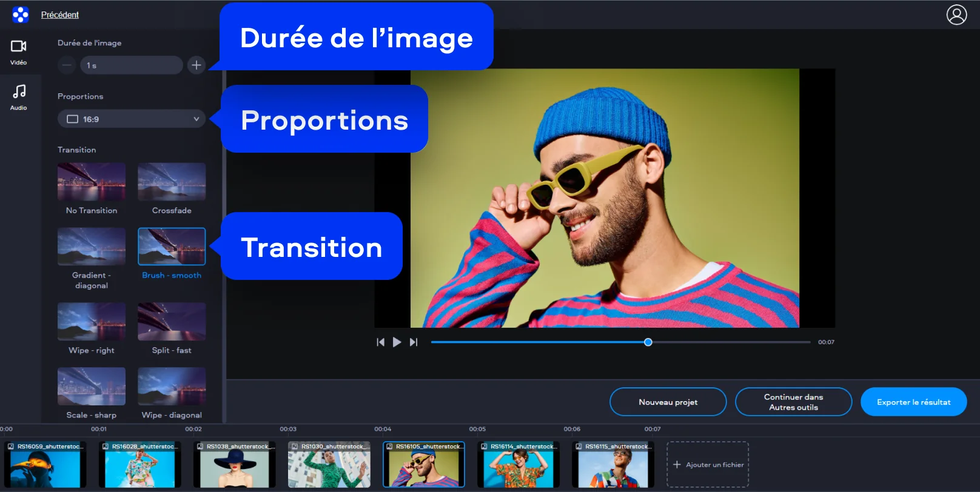The image size is (980, 492).
Task: Skip to the next clip
Action: (414, 342)
